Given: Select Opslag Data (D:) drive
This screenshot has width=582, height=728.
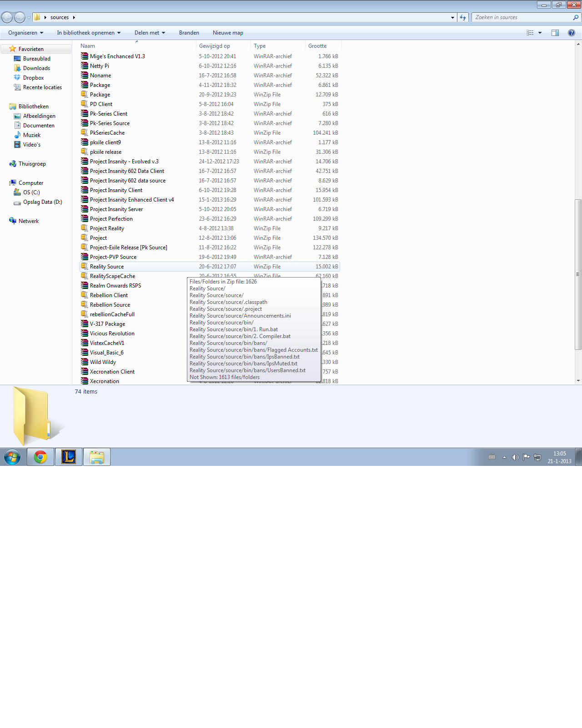Looking at the screenshot, I should click(42, 202).
